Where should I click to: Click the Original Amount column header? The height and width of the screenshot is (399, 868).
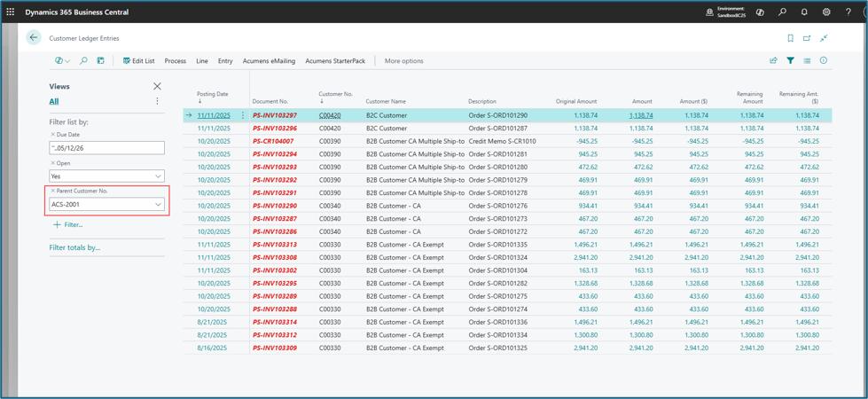point(576,102)
